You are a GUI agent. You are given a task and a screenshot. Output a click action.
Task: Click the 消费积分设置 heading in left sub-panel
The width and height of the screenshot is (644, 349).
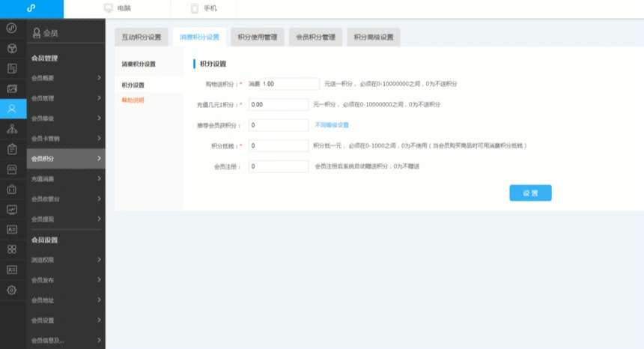(x=139, y=64)
